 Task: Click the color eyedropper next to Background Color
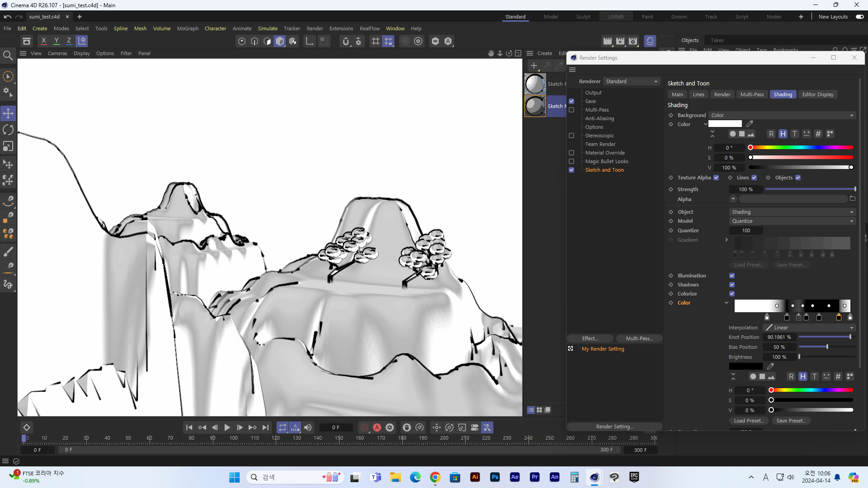point(750,124)
